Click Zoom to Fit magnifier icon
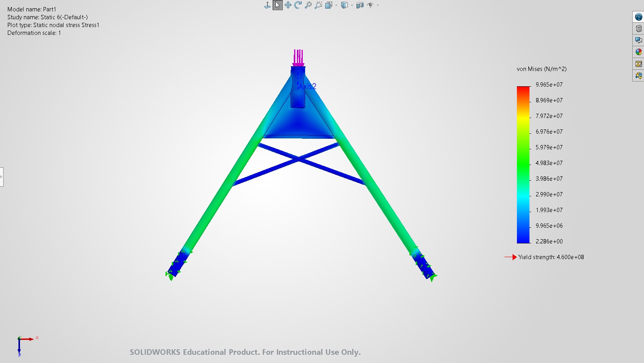This screenshot has height=363, width=644. coord(308,5)
